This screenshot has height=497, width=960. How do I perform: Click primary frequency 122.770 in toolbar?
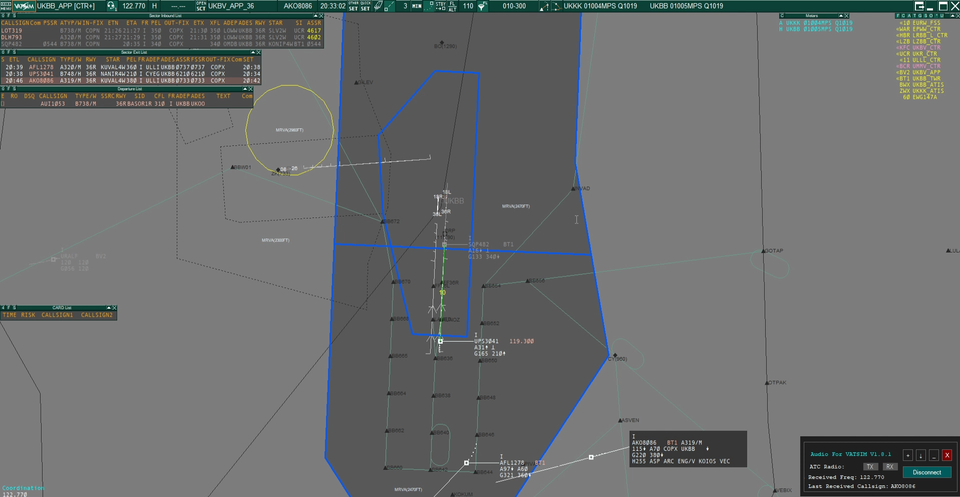[x=133, y=6]
